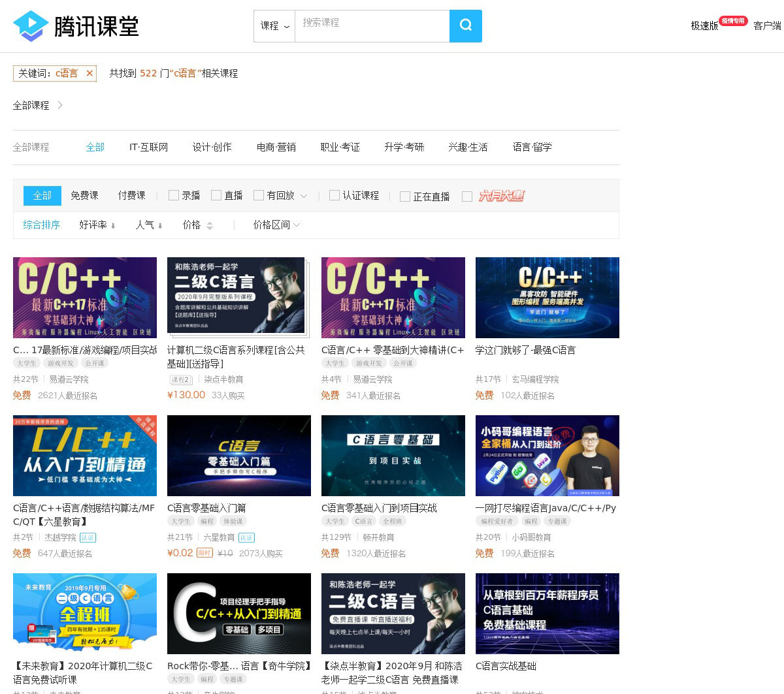Viewport: 784px width, 694px height.
Task: Open the 未来教育 二级C语言全程班 thumbnail
Action: click(x=85, y=614)
